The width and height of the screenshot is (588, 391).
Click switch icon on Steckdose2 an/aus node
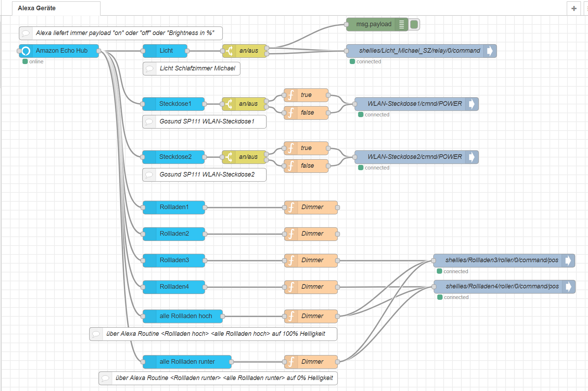(229, 157)
